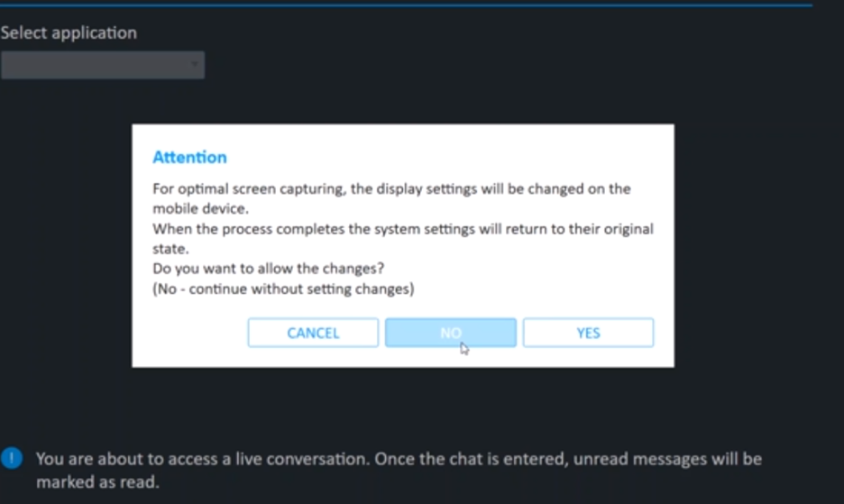Click the Select application label
844x504 pixels.
coord(69,32)
